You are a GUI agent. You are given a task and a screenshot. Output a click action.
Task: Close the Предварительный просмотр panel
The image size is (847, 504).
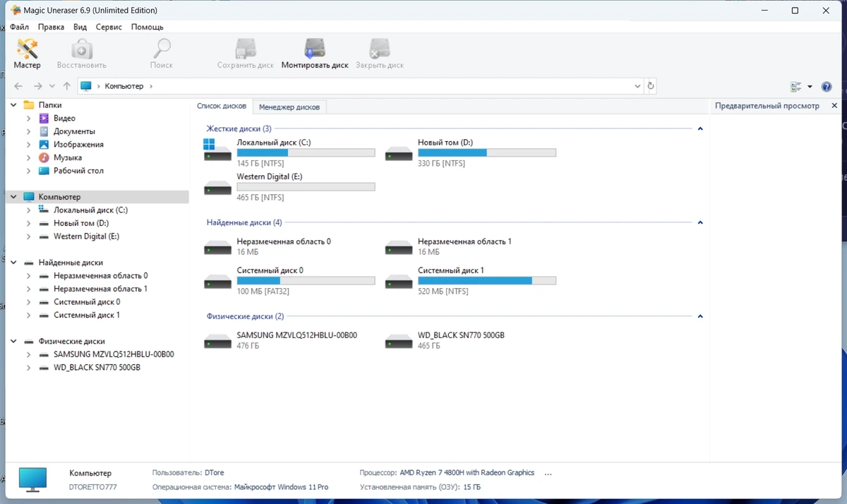coord(834,106)
